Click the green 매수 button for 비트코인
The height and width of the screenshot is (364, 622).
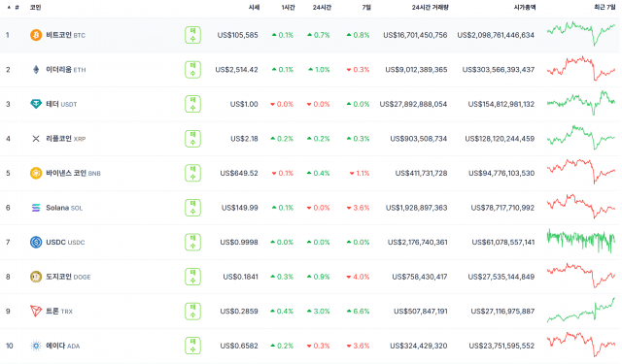click(192, 35)
